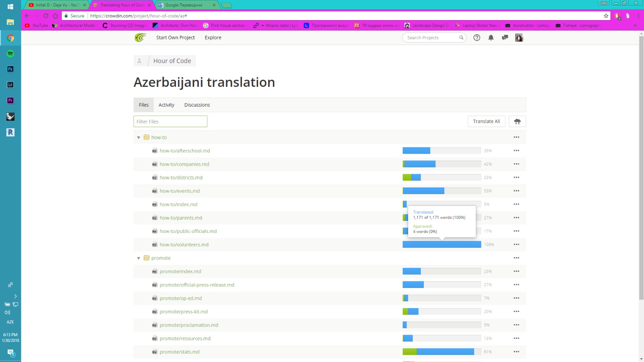This screenshot has height=362, width=644.
Task: Open a new browser tab
Action: [227, 5]
